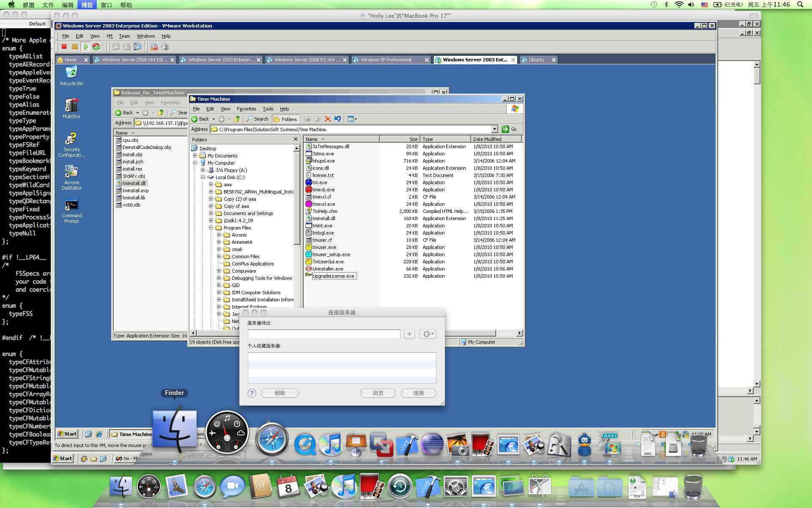The width and height of the screenshot is (812, 508).
Task: Toggle the Folders pane button in Time Machine
Action: click(x=285, y=119)
